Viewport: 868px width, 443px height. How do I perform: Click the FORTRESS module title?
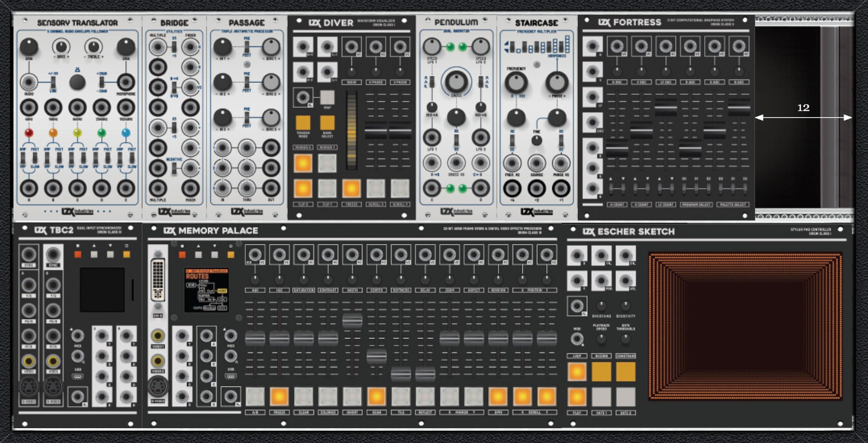click(x=637, y=22)
